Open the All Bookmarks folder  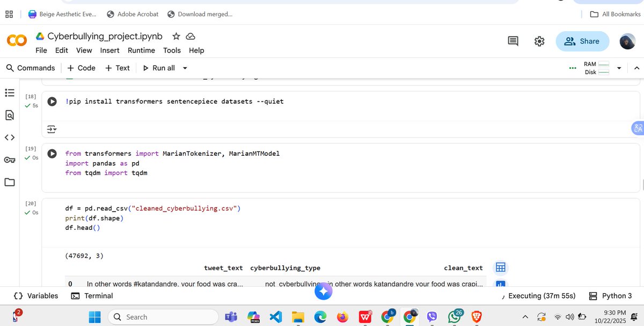click(x=616, y=14)
